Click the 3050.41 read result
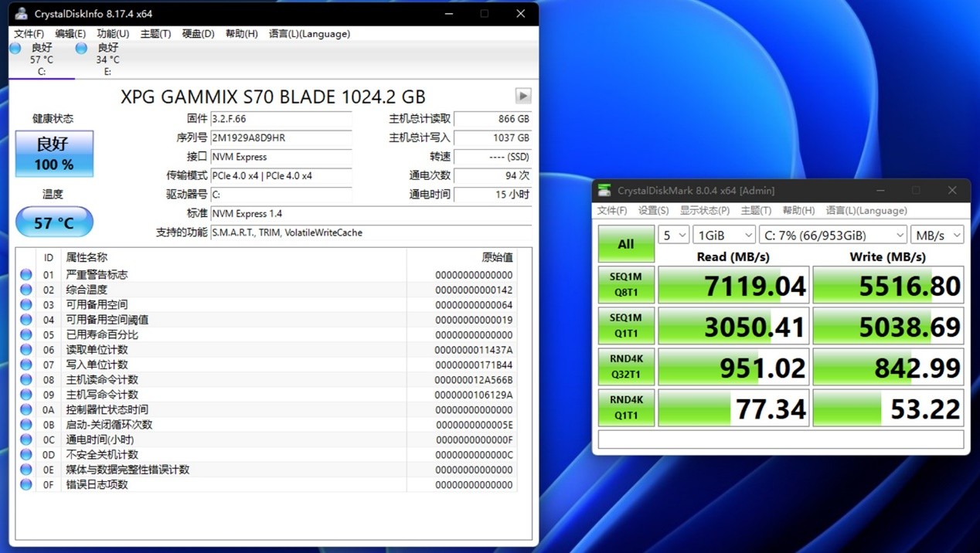This screenshot has height=553, width=980. [733, 326]
